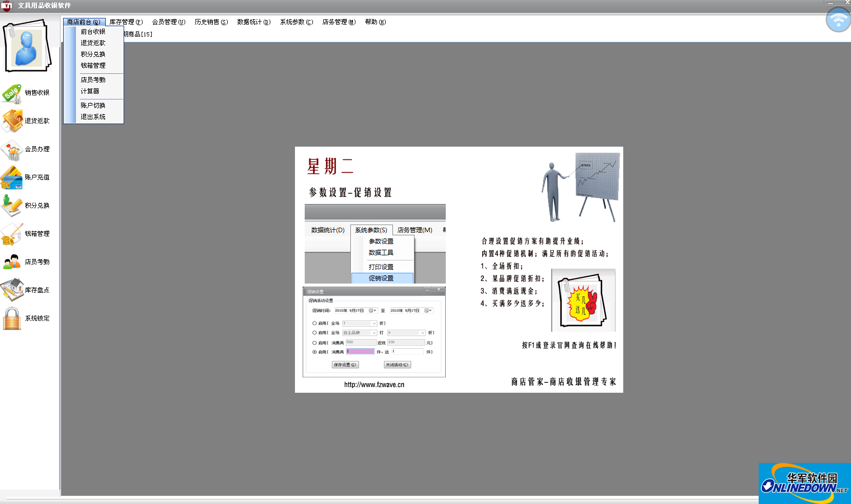Screen dimensions: 851x504
Task: Click the 店员考勤 staff attendance icon
Action: [x=12, y=262]
